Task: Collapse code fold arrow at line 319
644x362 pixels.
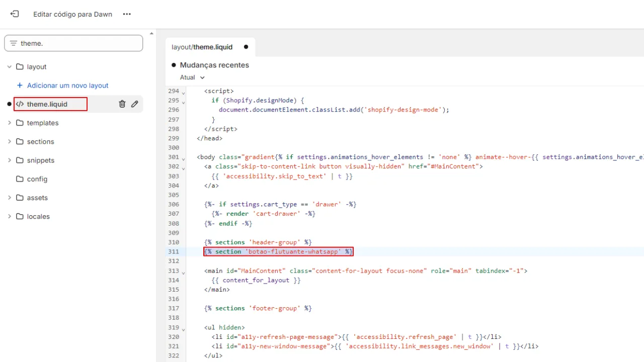Action: coord(183,329)
